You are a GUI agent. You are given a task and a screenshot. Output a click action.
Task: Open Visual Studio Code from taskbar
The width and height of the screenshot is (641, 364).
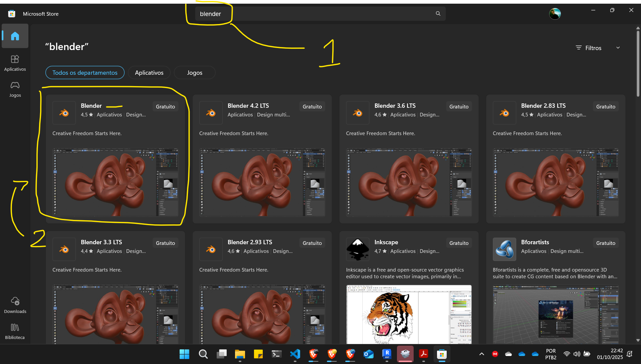295,354
